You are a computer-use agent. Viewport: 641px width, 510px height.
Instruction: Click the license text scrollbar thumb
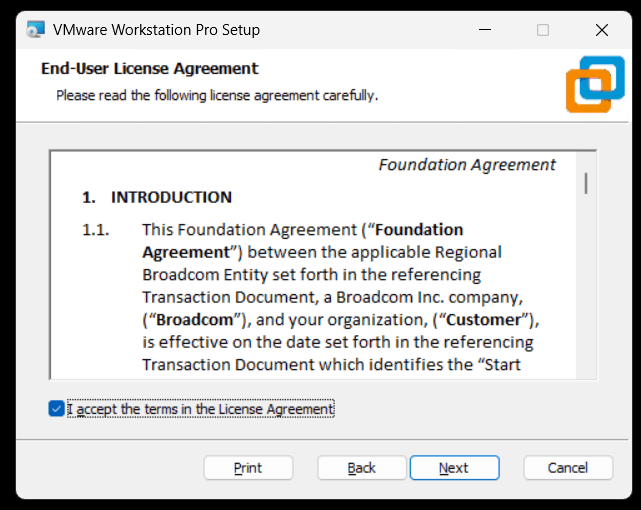pos(586,183)
